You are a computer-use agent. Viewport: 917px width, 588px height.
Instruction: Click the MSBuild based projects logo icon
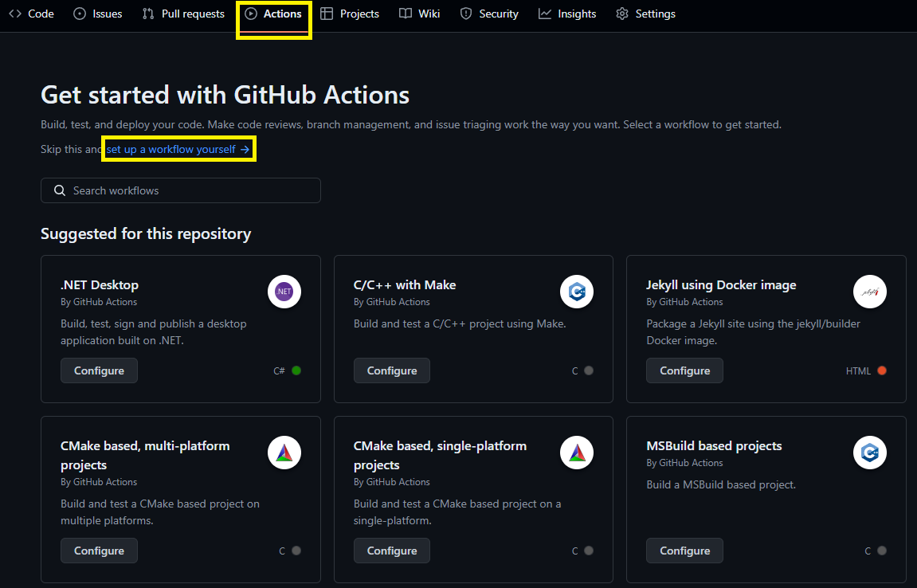tap(869, 453)
